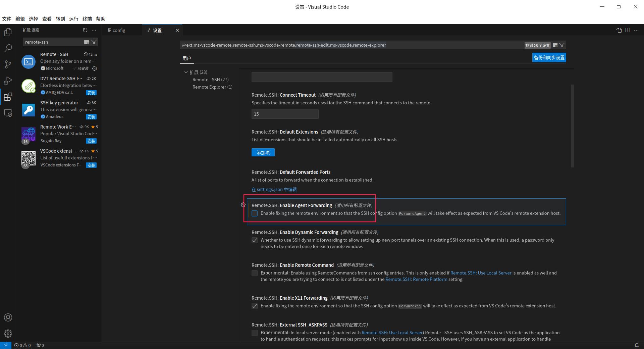The height and width of the screenshot is (349, 644).
Task: Open 在 settings.json 中编辑 link
Action: [x=274, y=189]
